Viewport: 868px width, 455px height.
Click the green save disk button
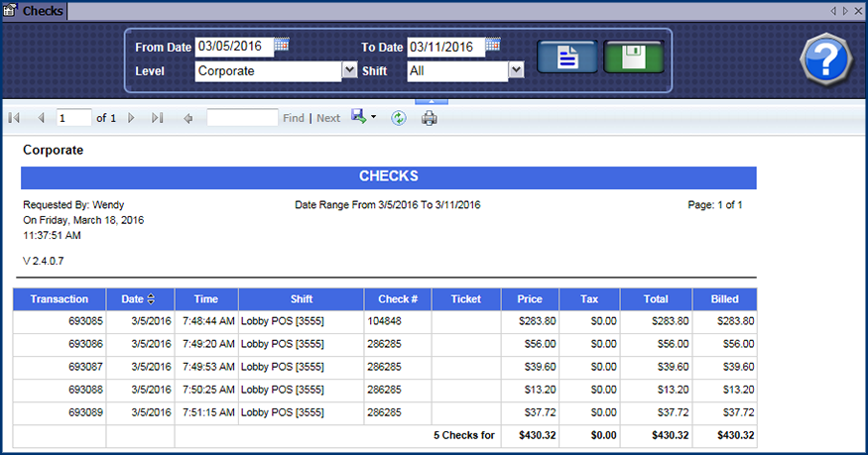click(633, 57)
